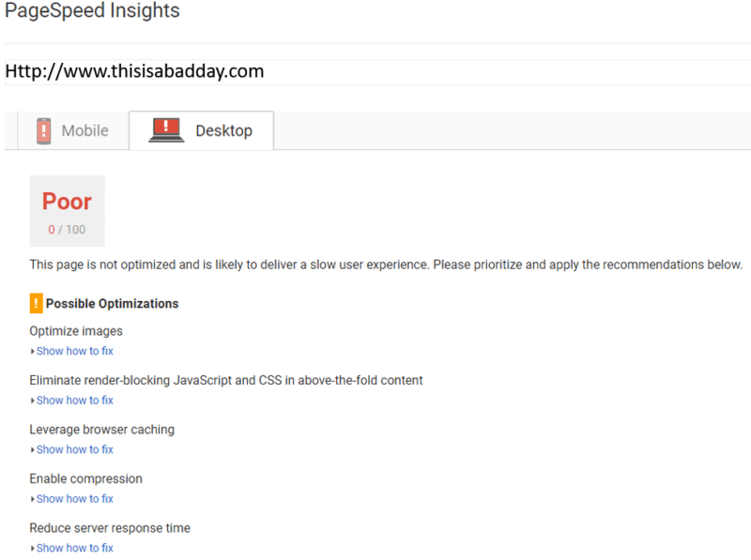751x560 pixels.
Task: Click the Eliminate render-blocking JavaScript and CSS heading
Action: coord(226,380)
